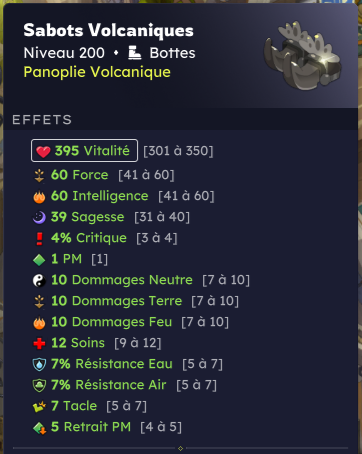This screenshot has height=454, width=362.
Task: Click the Sabots Volcaniques title
Action: (x=108, y=30)
